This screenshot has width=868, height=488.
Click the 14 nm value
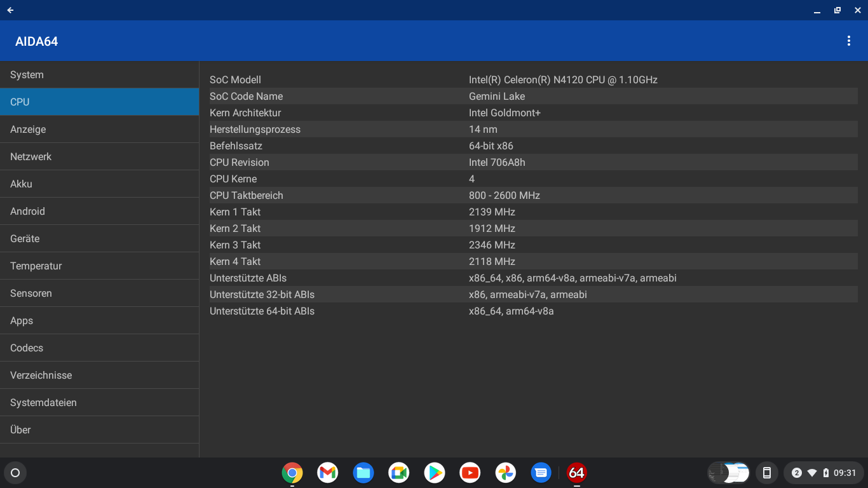click(483, 129)
